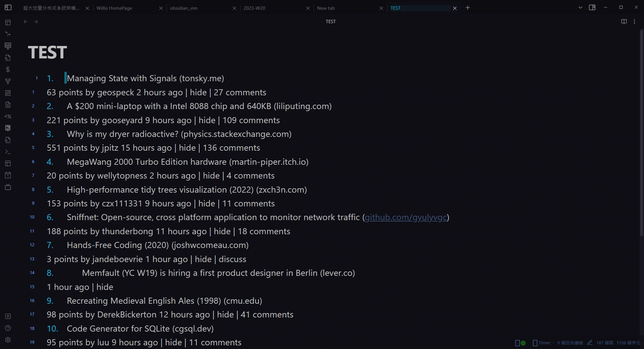This screenshot has height=349, width=644.
Task: Navigate back with the left arrow
Action: pos(25,21)
